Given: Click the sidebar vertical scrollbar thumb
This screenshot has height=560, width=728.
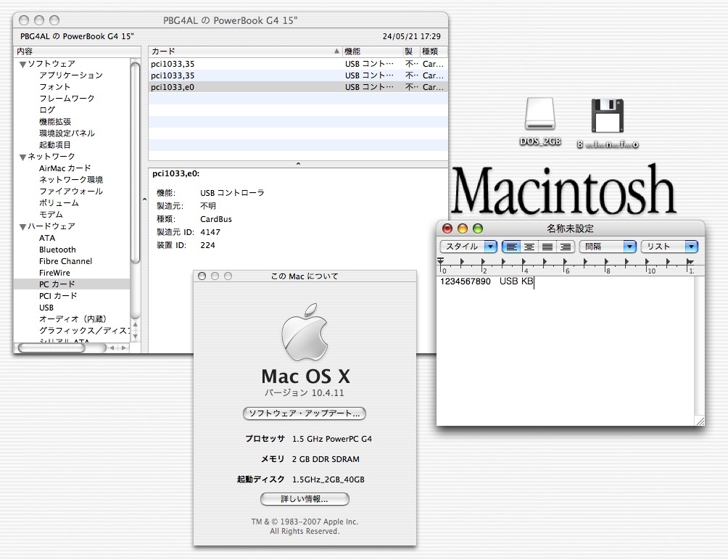Looking at the screenshot, I should (x=135, y=162).
